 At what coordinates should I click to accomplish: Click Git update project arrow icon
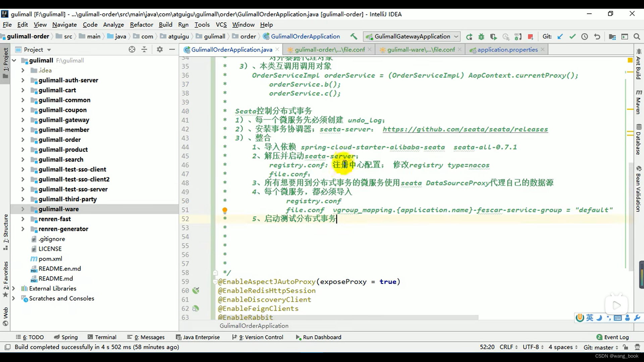[x=560, y=37]
